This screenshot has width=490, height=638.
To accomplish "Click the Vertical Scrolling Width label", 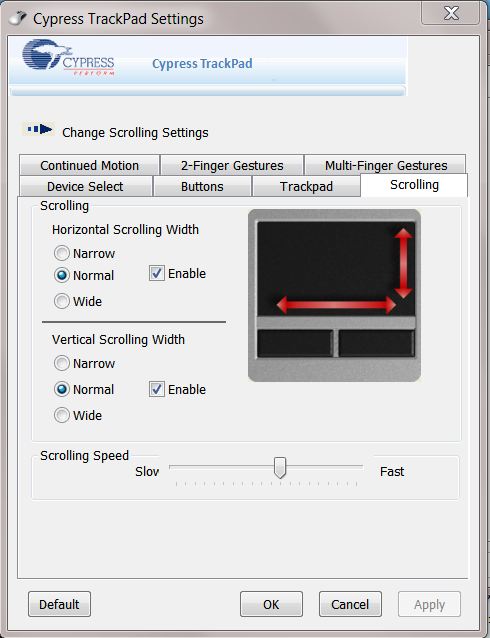I will (x=118, y=339).
